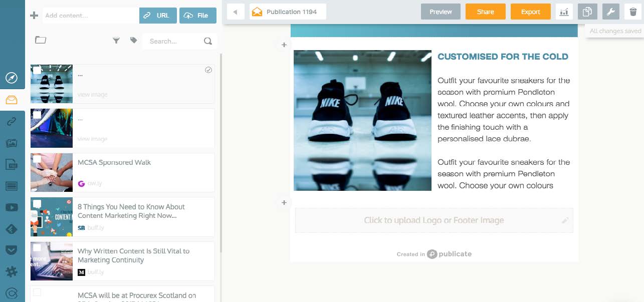Open the text block icon in sidebar
Screen dimensions: 644x302
tap(12, 186)
